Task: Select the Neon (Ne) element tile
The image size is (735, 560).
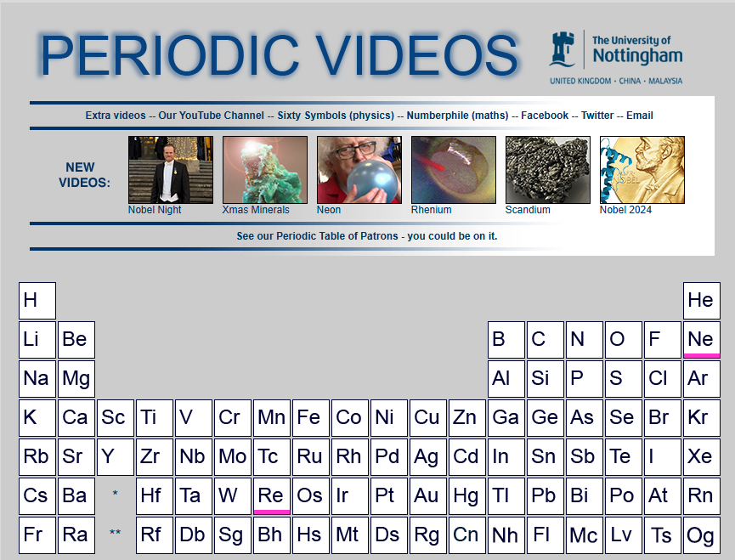Action: pos(701,339)
